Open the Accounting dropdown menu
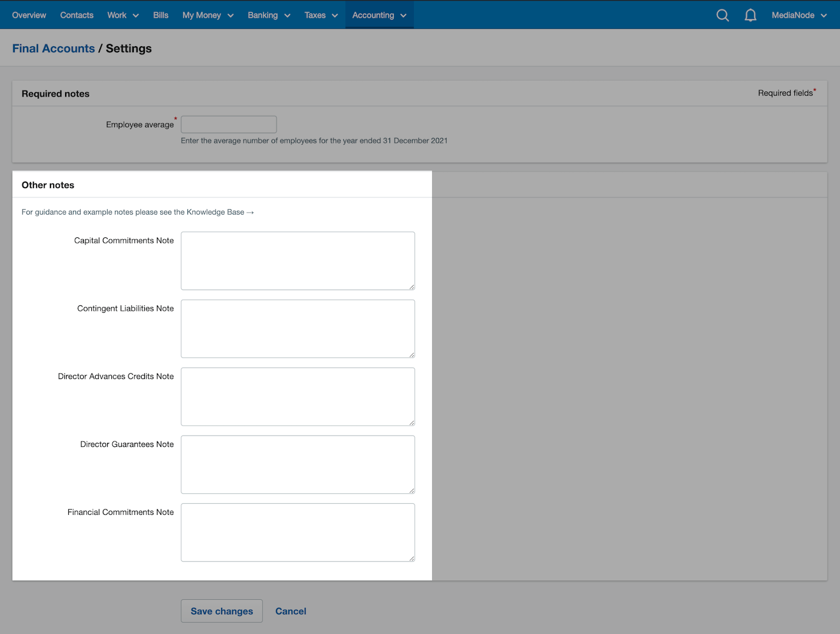 pyautogui.click(x=379, y=15)
